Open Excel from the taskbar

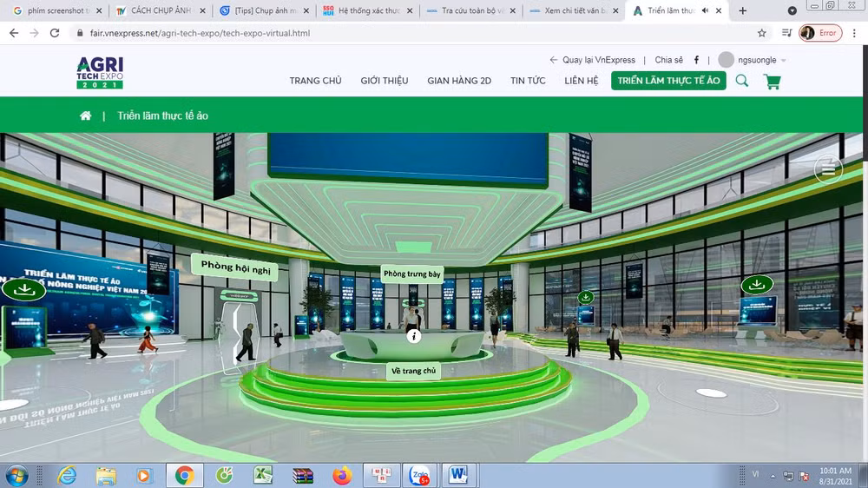(263, 476)
